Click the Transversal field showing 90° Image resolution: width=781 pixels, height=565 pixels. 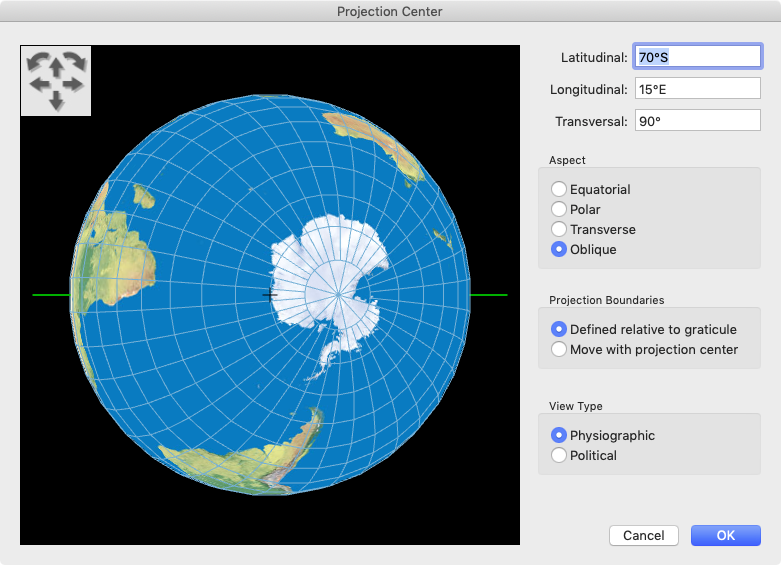coord(697,121)
